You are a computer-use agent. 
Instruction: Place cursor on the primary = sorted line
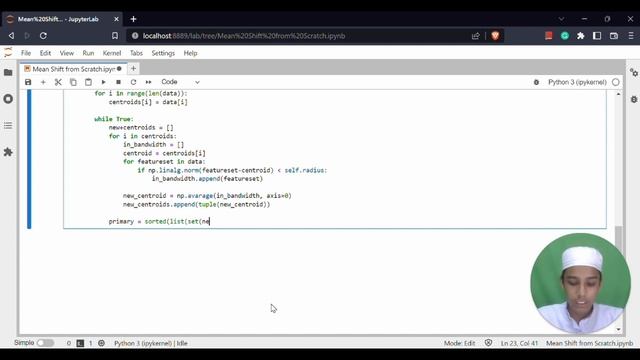[159, 221]
